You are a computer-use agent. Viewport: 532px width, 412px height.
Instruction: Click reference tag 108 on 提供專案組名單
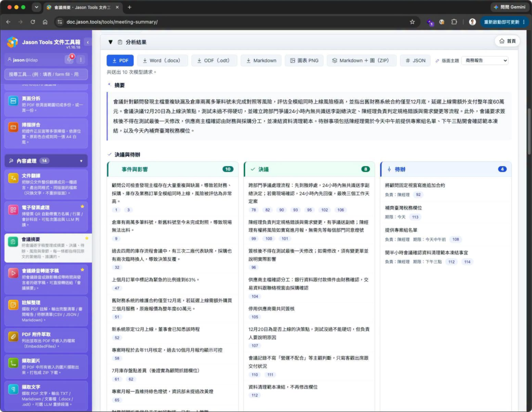[x=455, y=240]
